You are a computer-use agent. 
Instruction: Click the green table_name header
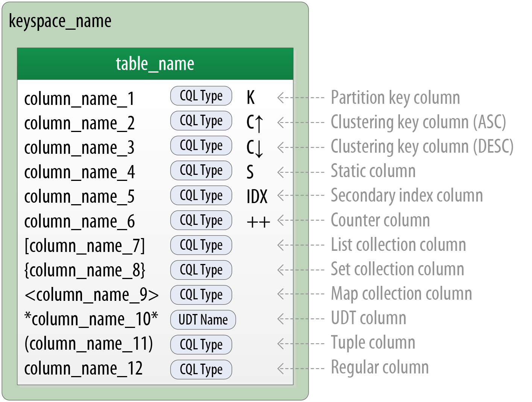tap(155, 64)
